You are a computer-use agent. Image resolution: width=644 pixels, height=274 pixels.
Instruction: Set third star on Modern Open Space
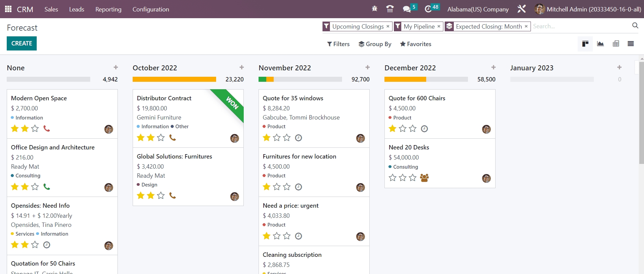35,129
